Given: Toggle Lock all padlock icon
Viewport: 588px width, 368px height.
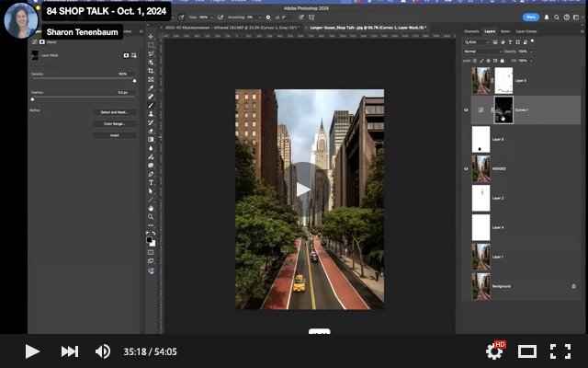Looking at the screenshot, I should (503, 61).
